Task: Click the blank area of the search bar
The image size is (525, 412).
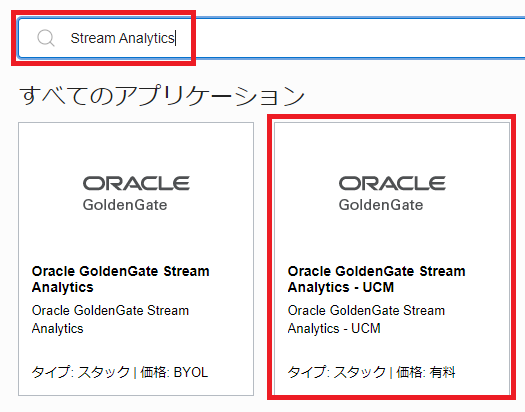Action: point(352,38)
